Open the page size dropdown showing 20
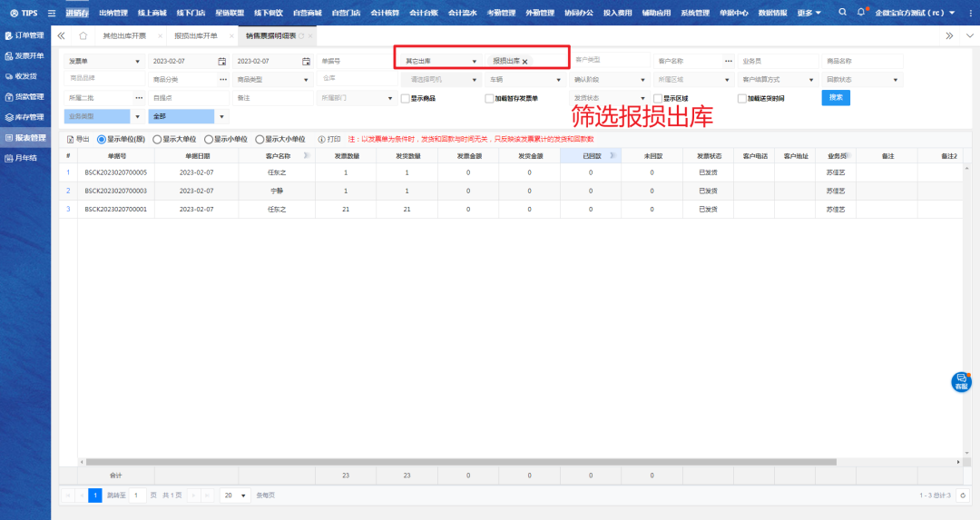Viewport: 980px width, 520px height. [237, 495]
